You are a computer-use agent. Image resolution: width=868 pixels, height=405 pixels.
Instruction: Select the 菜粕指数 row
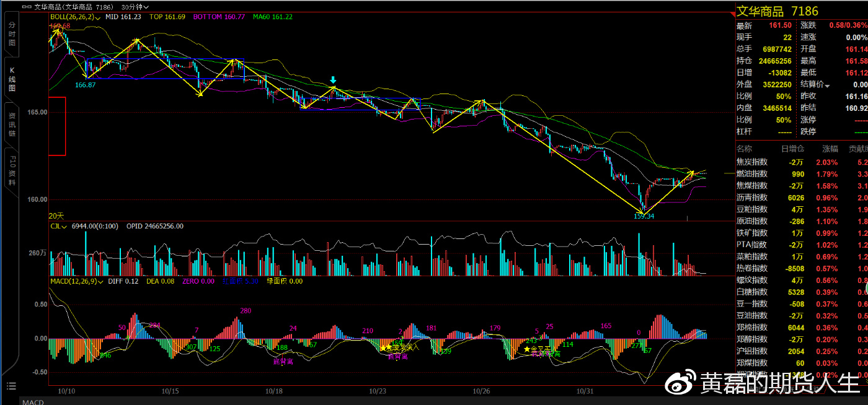[x=800, y=256]
